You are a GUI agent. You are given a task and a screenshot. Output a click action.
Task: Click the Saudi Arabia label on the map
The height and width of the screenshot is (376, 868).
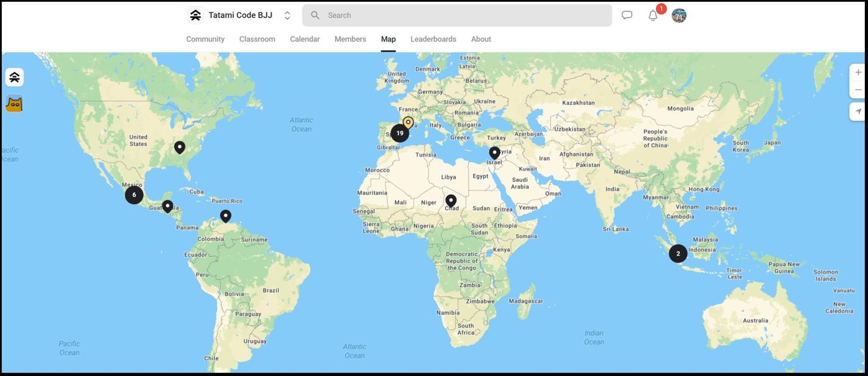520,183
